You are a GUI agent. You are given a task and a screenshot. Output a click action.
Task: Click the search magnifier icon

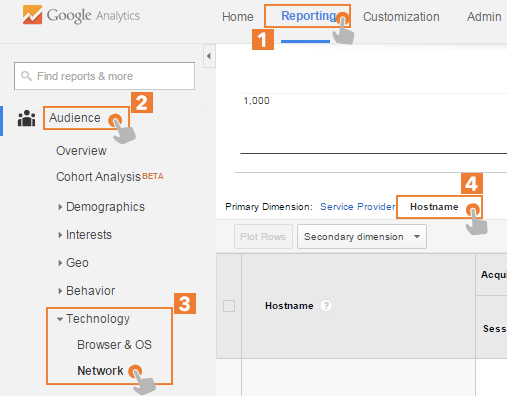[x=26, y=76]
